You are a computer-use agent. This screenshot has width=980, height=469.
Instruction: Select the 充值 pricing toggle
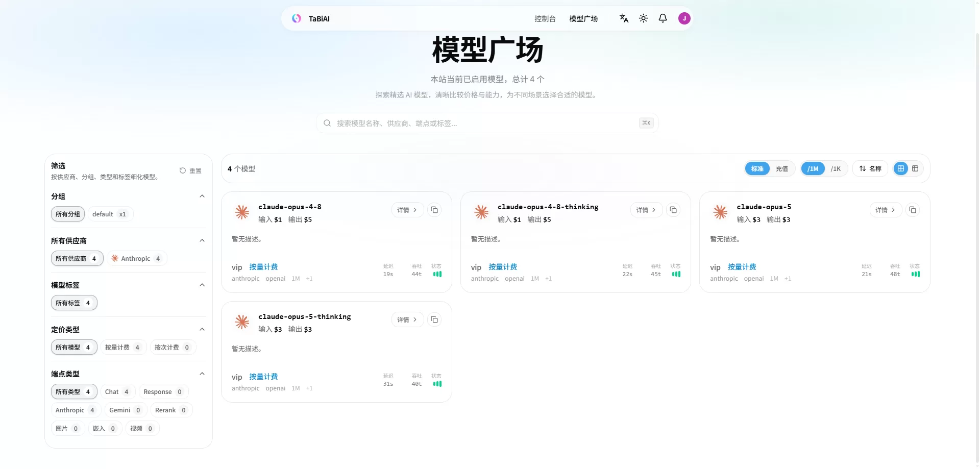coord(782,168)
